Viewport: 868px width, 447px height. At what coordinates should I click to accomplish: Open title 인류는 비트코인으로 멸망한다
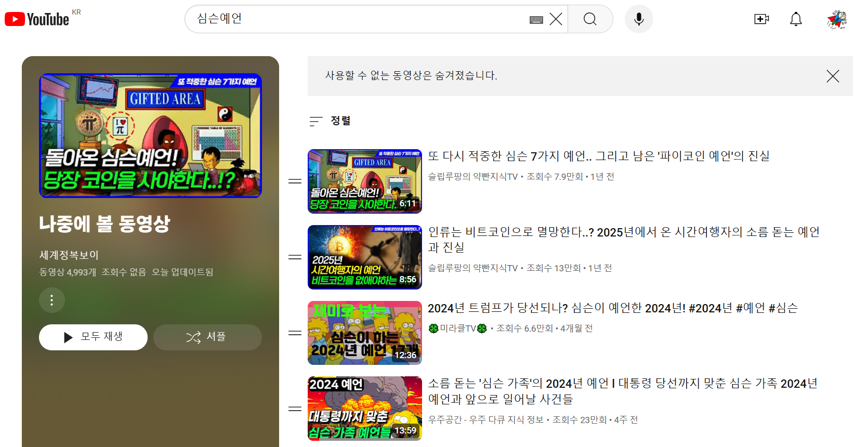tap(624, 240)
